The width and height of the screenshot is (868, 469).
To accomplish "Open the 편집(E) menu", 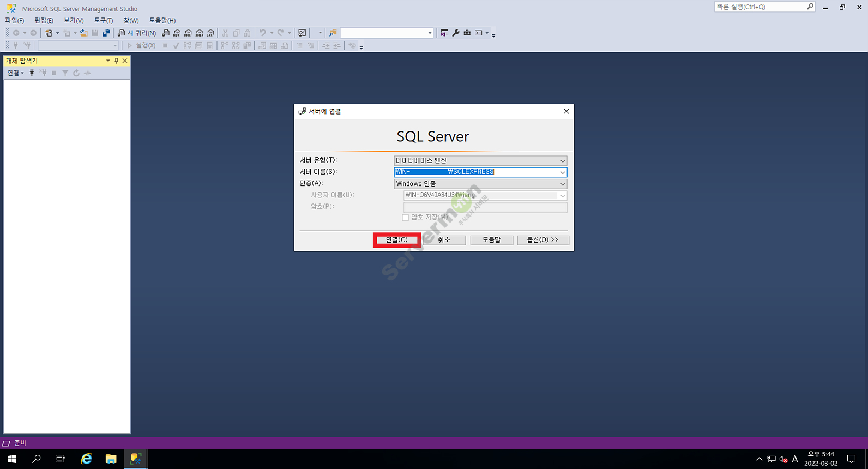I will (44, 20).
